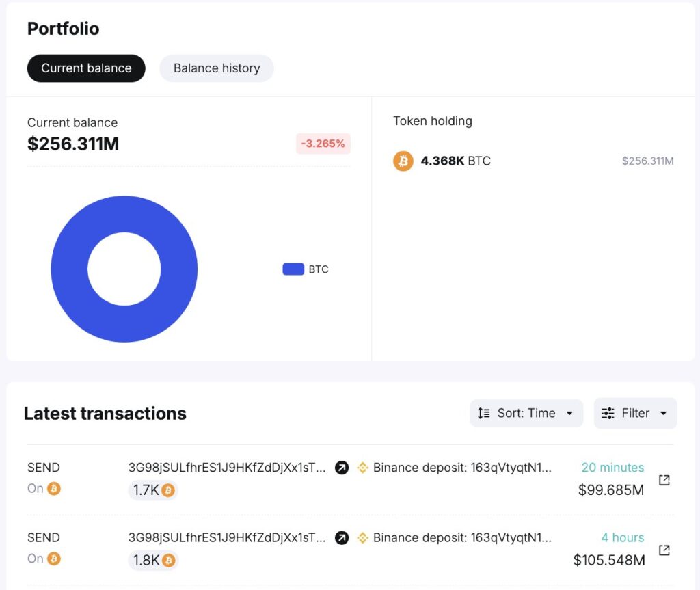Select the Current balance tab
Screen dimensions: 700x590
tap(86, 68)
